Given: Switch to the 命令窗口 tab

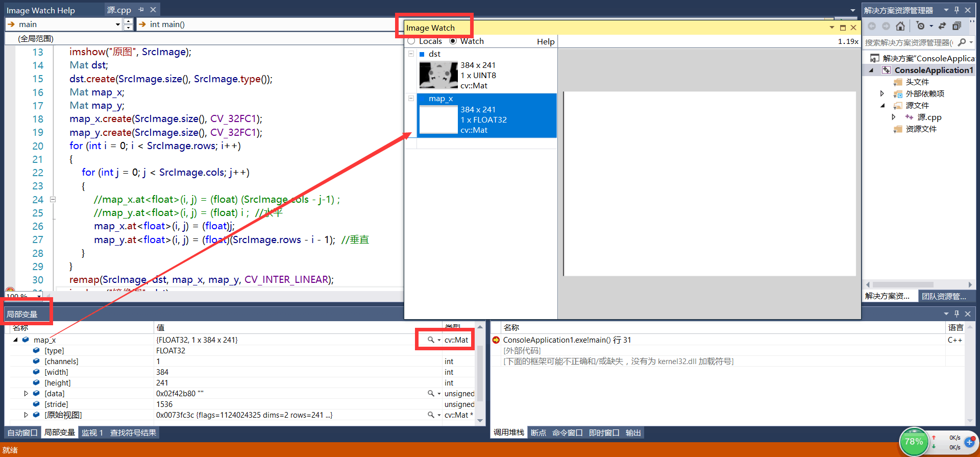Looking at the screenshot, I should tap(567, 432).
